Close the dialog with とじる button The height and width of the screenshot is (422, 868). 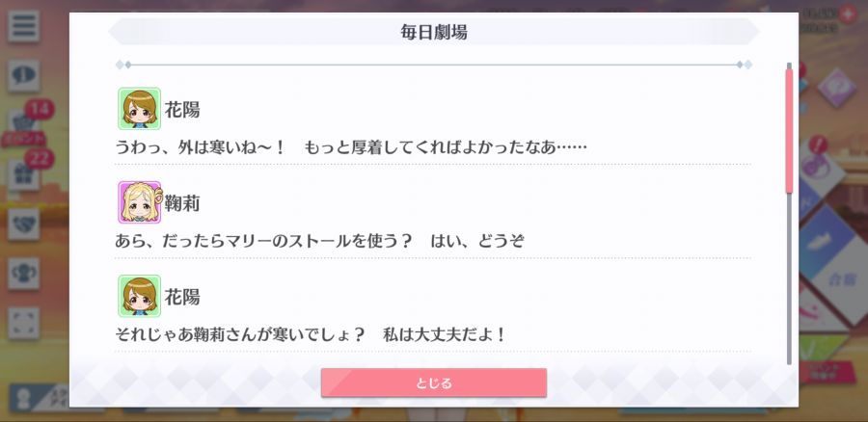coord(433,382)
